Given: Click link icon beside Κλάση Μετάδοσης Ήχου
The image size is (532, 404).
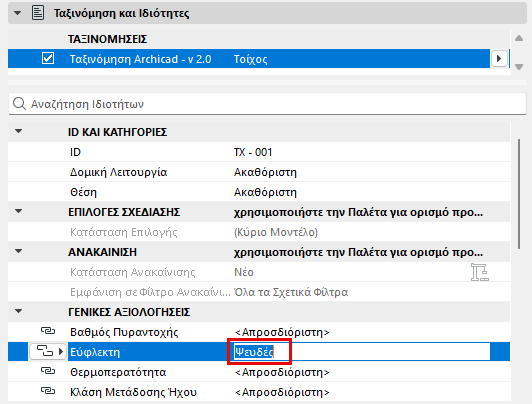Looking at the screenshot, I should click(48, 391).
